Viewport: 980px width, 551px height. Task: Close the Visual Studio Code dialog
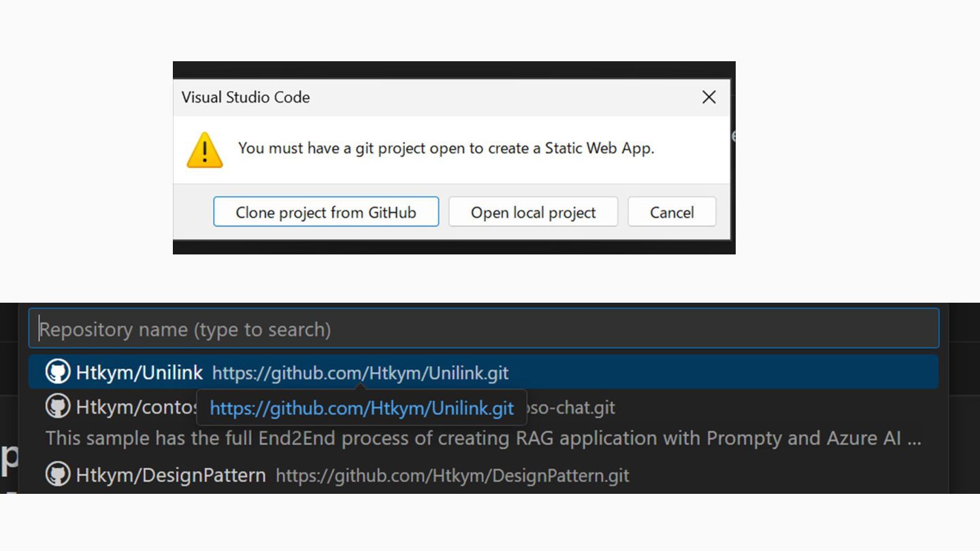click(x=709, y=97)
